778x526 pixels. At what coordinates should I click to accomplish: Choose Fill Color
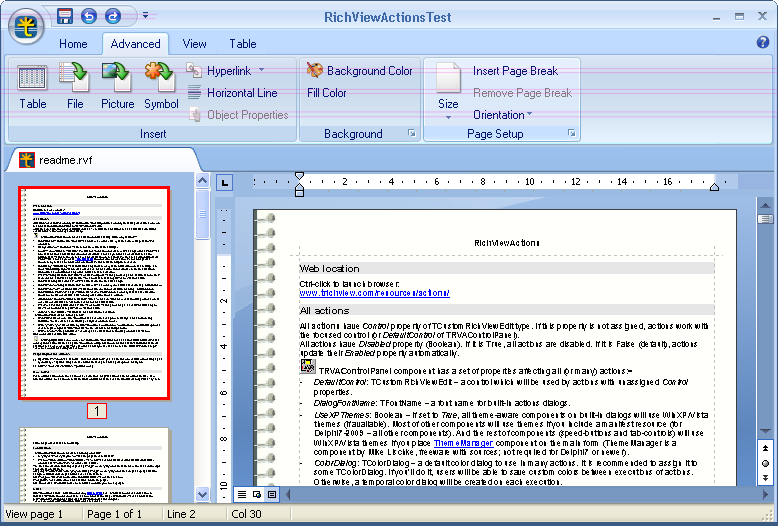326,93
